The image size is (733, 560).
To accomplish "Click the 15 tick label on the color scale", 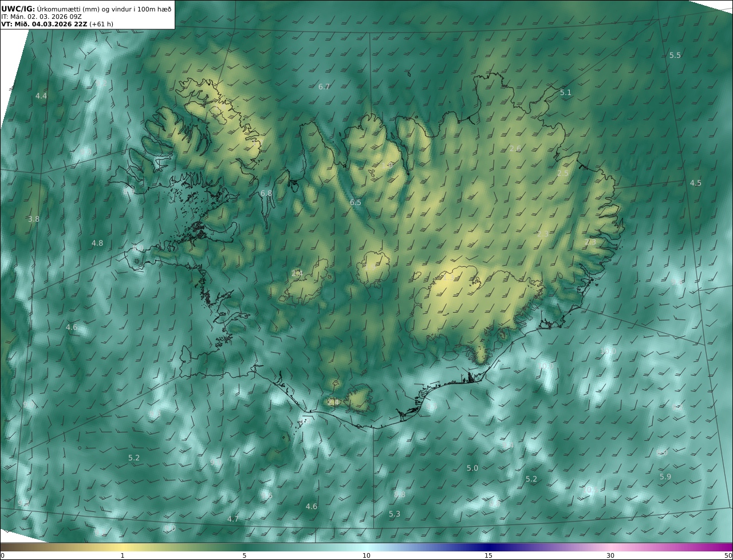I will 488,555.
